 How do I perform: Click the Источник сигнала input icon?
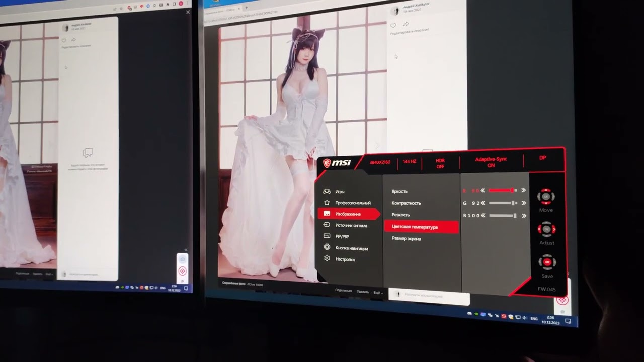(327, 225)
